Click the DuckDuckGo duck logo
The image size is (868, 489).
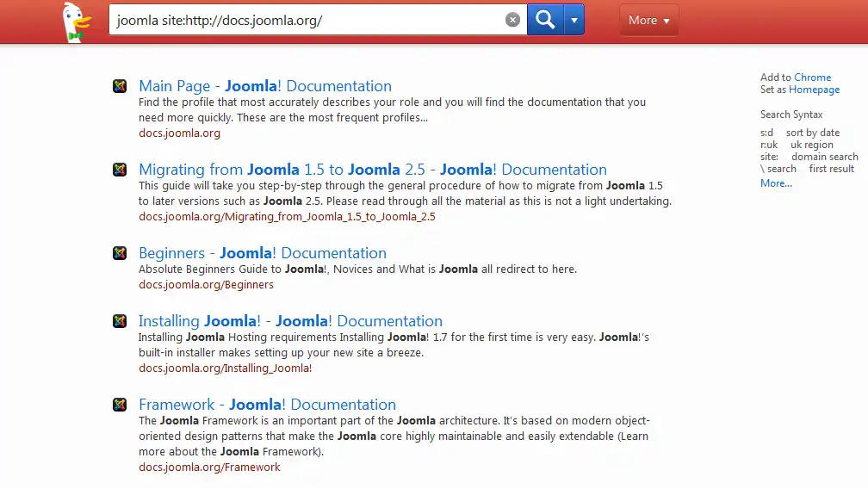click(77, 22)
